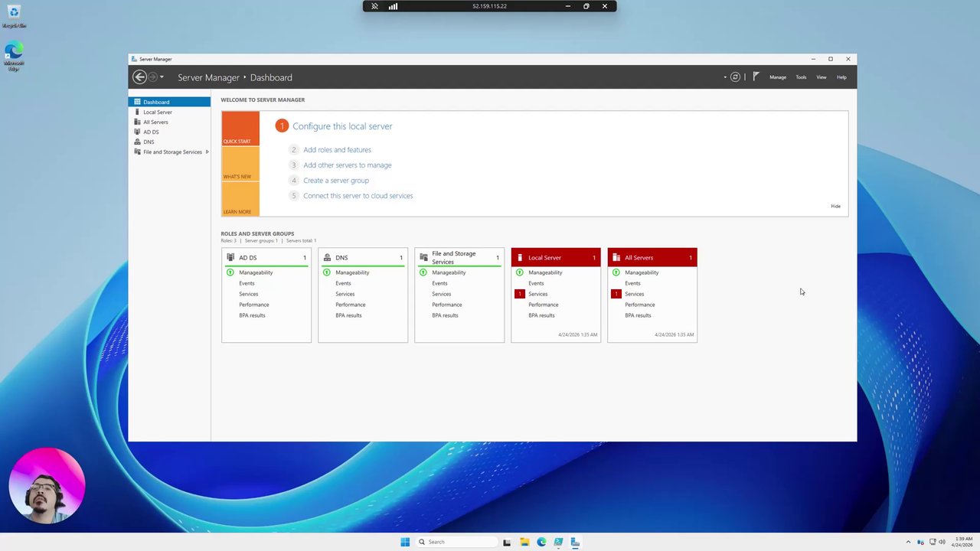
Task: Open the navigation history dropdown arrow
Action: (x=162, y=77)
